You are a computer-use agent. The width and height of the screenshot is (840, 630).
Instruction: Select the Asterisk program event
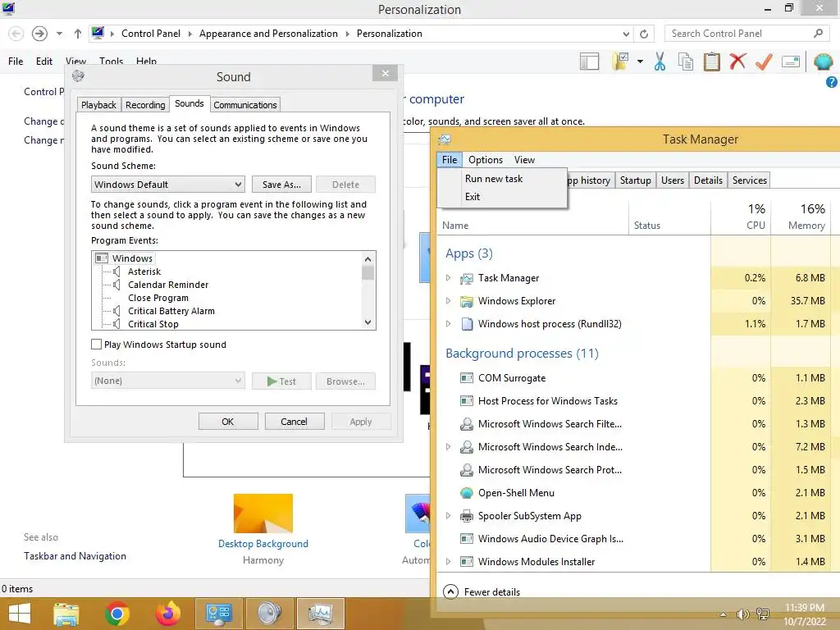pyautogui.click(x=144, y=272)
